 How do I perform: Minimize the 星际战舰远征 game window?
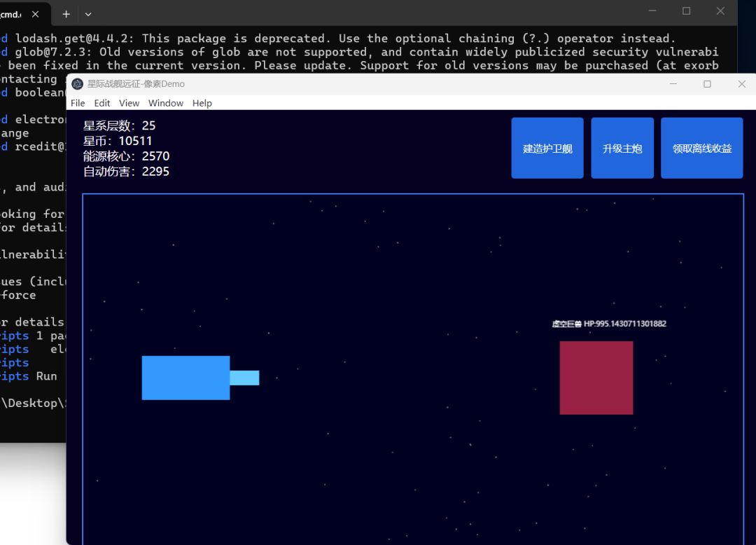point(673,84)
